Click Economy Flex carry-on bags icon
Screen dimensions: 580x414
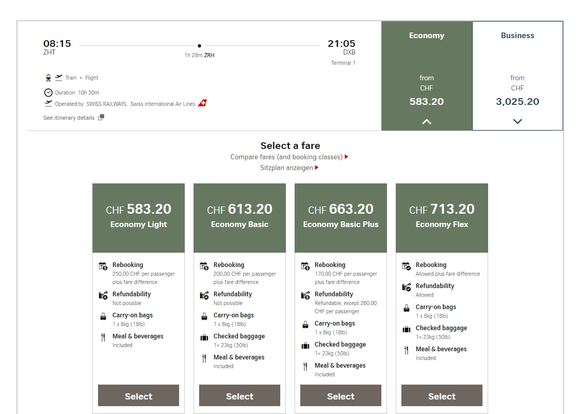tap(406, 308)
